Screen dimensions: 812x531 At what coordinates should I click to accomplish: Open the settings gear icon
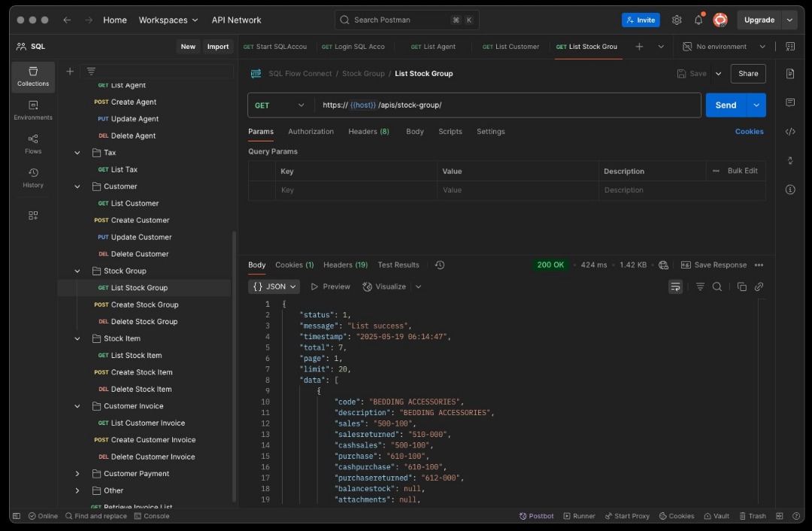677,20
